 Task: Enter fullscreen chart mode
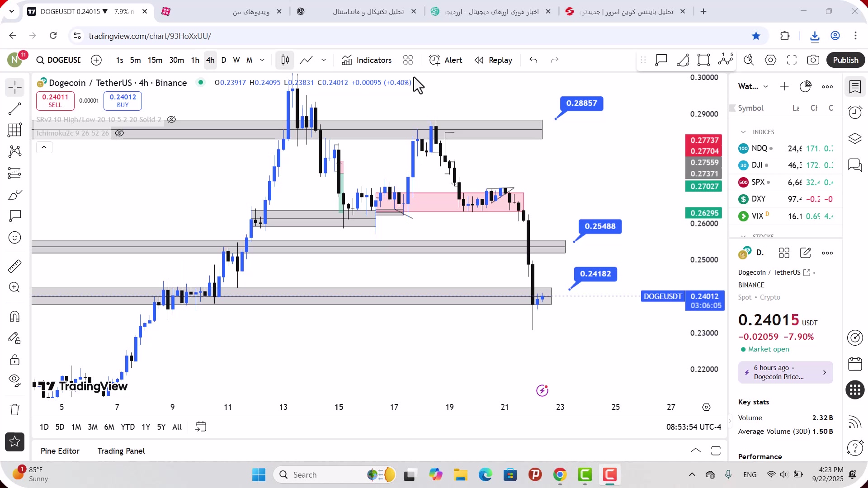tap(792, 60)
